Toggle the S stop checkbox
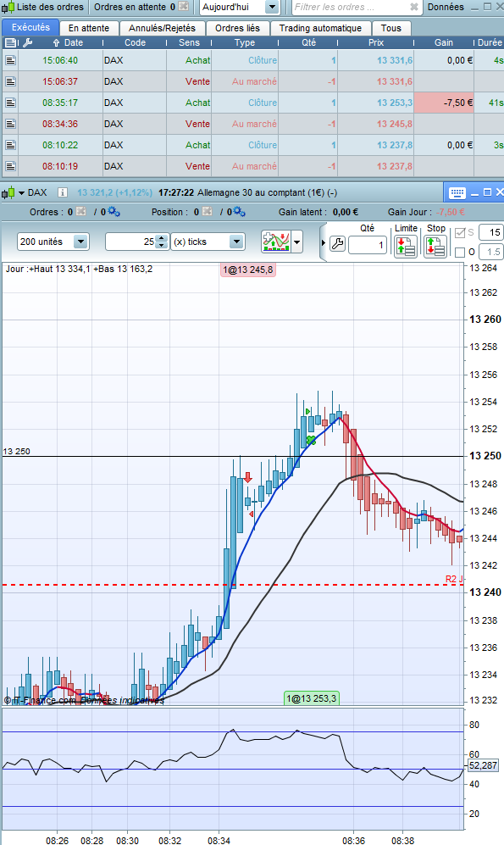Image resolution: width=504 pixels, height=845 pixels. pyautogui.click(x=460, y=233)
